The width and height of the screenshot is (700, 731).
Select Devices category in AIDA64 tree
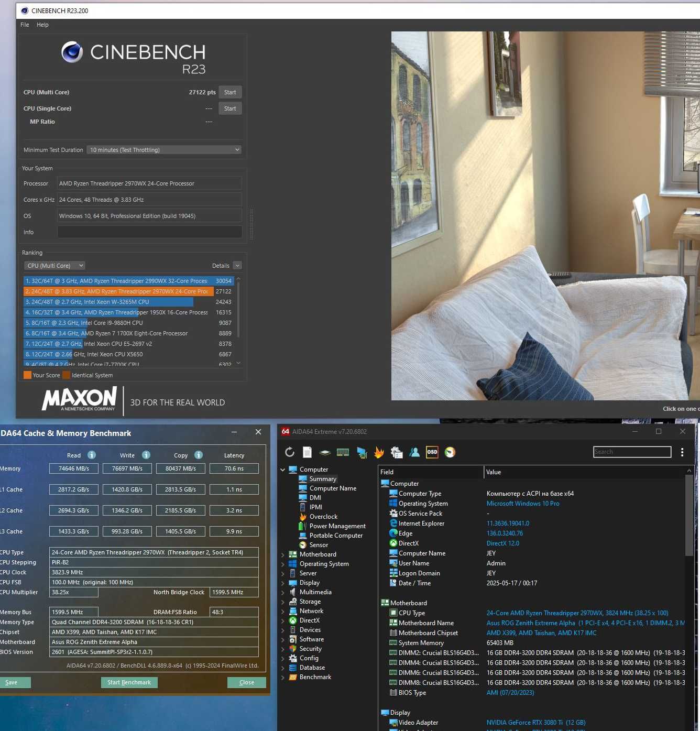point(310,630)
